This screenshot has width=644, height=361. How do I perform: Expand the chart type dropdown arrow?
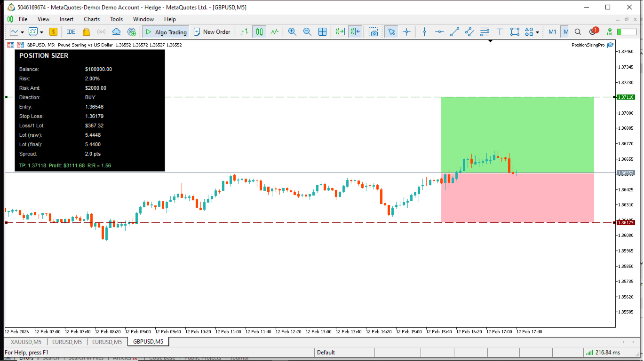22,32
